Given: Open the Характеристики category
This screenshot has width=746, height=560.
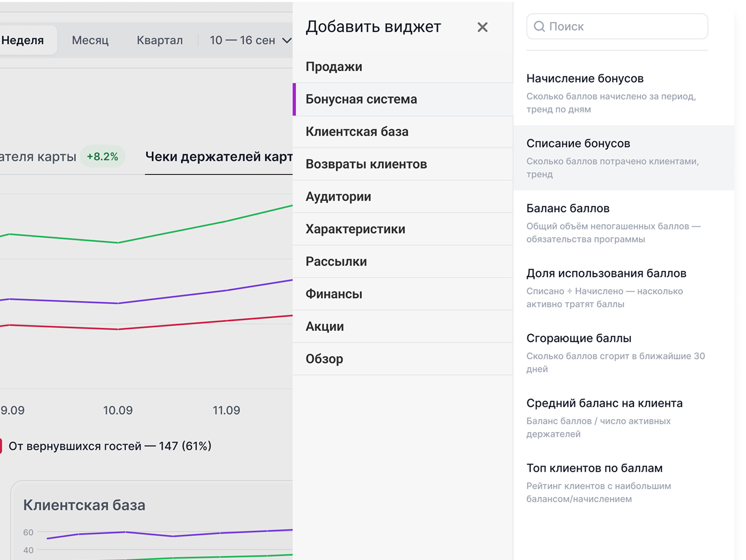Looking at the screenshot, I should point(403,229).
